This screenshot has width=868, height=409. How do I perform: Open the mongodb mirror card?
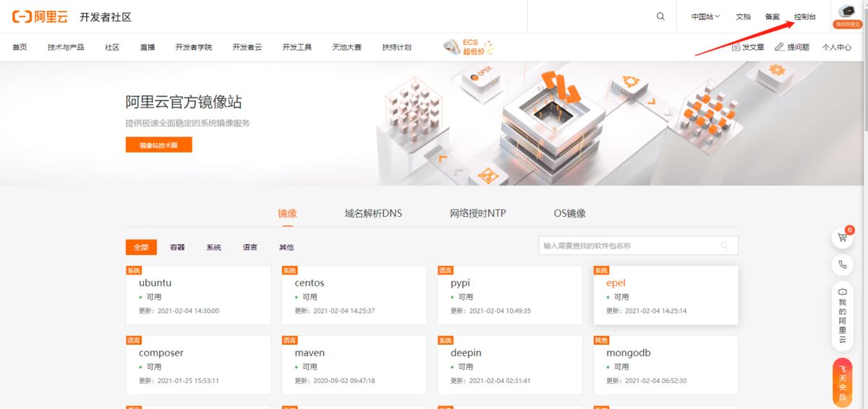click(x=665, y=365)
